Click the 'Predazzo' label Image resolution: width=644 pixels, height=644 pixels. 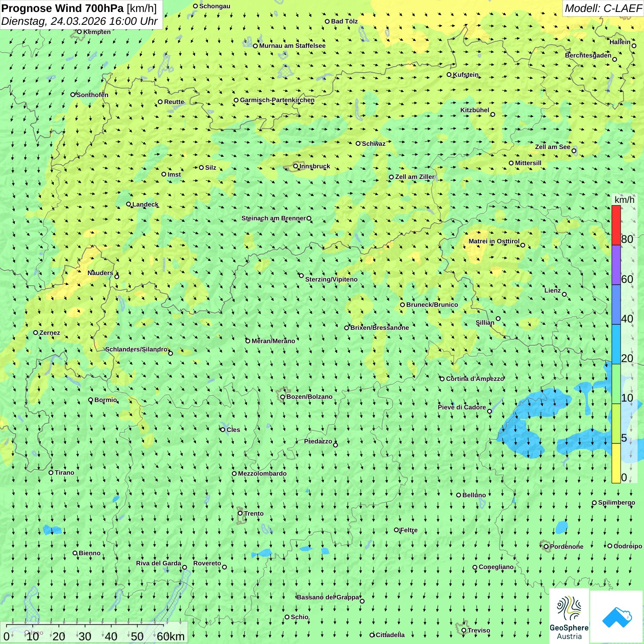coord(318,442)
